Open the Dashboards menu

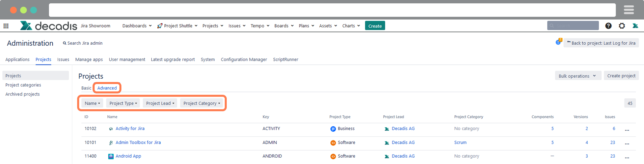click(137, 26)
